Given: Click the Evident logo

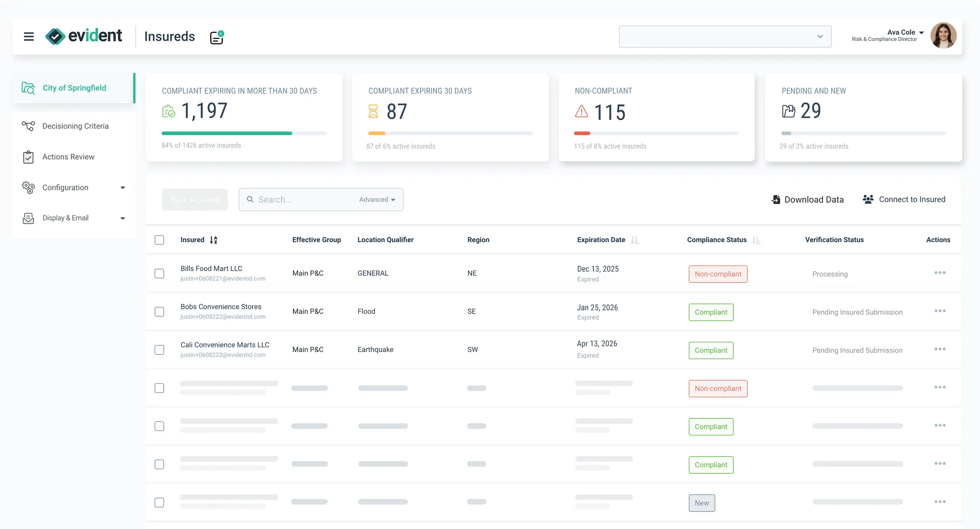Looking at the screenshot, I should coord(84,36).
